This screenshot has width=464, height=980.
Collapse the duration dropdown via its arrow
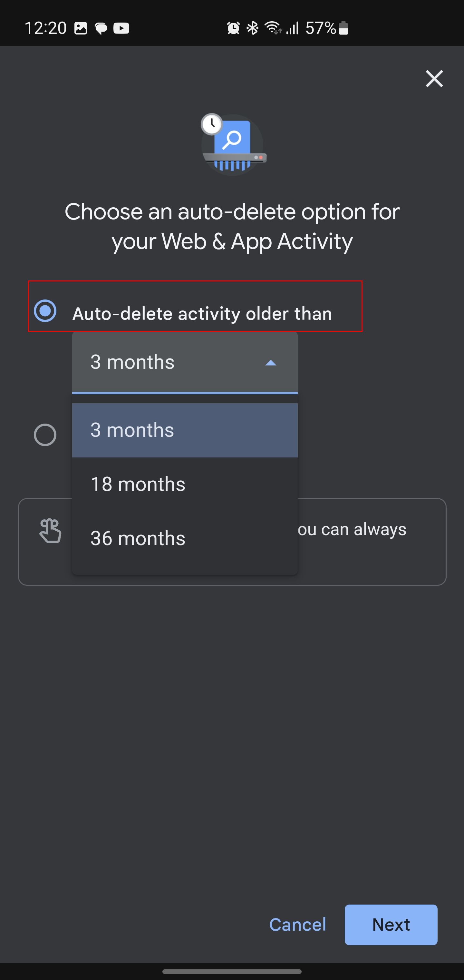click(270, 363)
